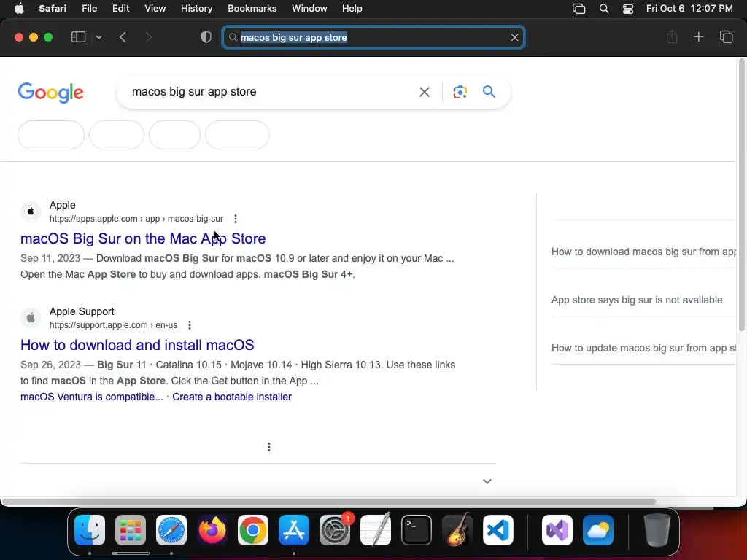Open the three-dot menu below results

point(269,447)
